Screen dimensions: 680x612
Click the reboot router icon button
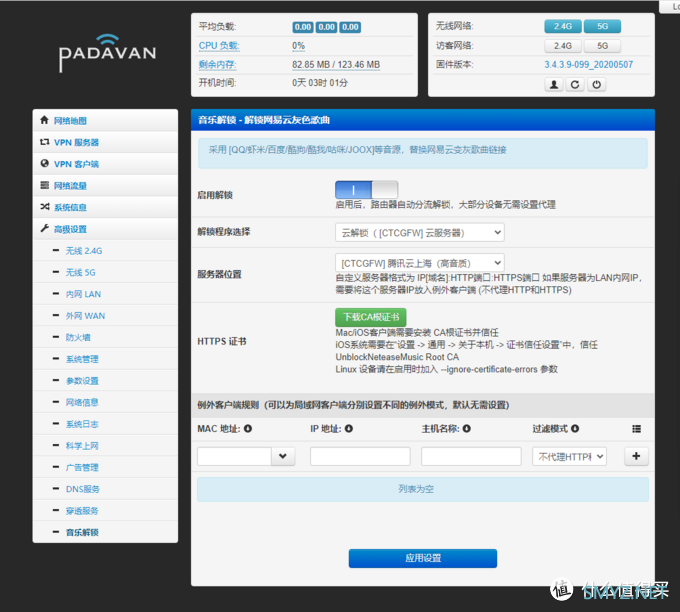click(575, 84)
